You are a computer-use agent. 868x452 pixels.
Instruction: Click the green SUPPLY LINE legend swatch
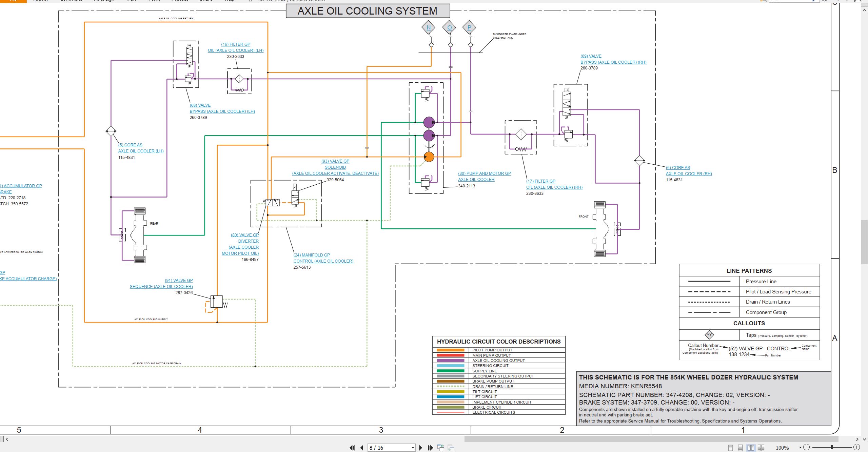click(x=451, y=371)
